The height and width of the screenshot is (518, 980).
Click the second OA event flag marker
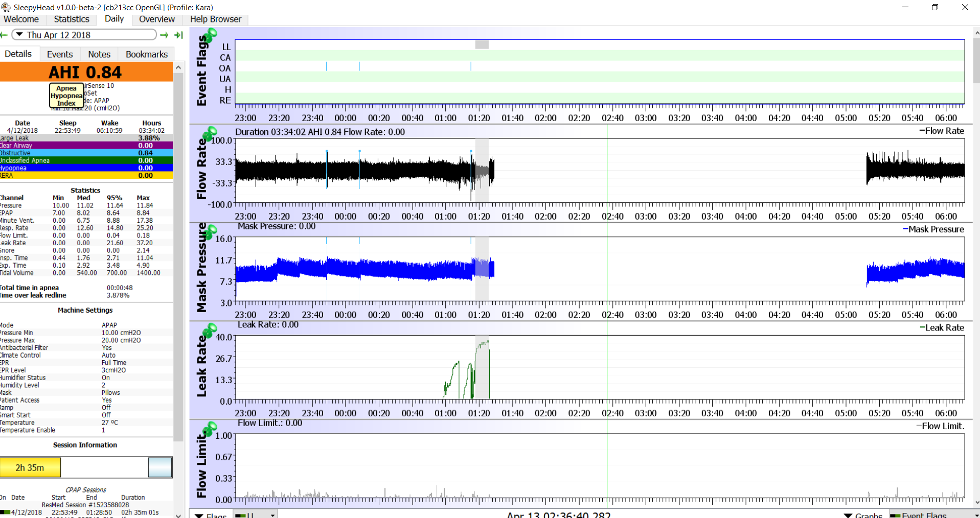pyautogui.click(x=359, y=66)
